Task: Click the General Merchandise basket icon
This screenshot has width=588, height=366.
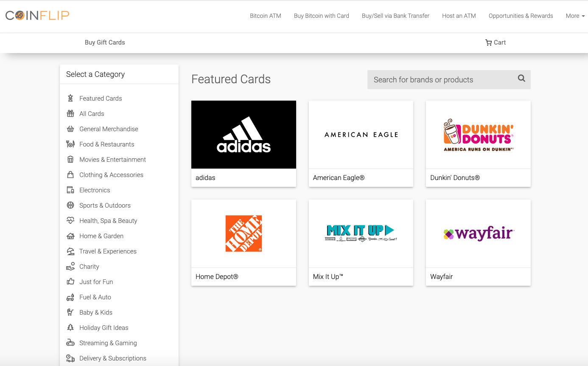Action: (70, 129)
